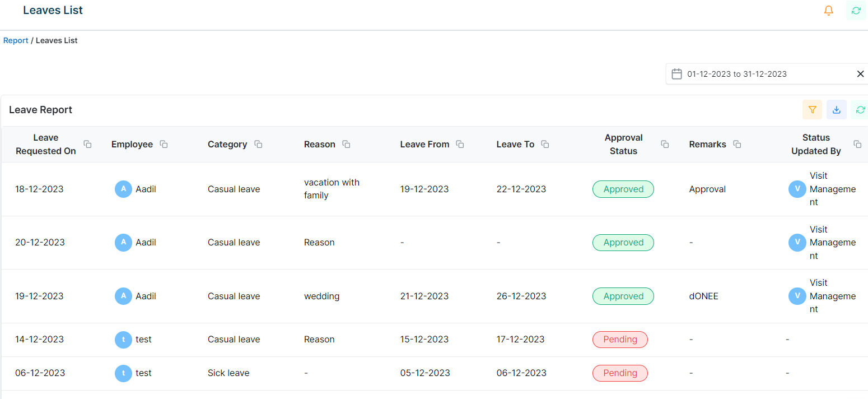
Task: Download the Leave Report with blue icon
Action: point(836,110)
